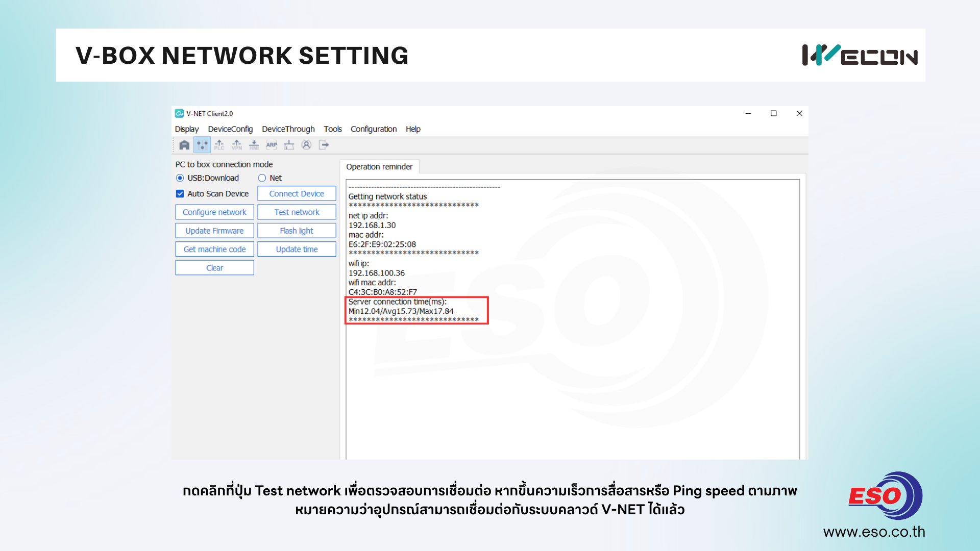Open the DeviceConfig menu
This screenshot has width=980, height=551.
pos(230,129)
